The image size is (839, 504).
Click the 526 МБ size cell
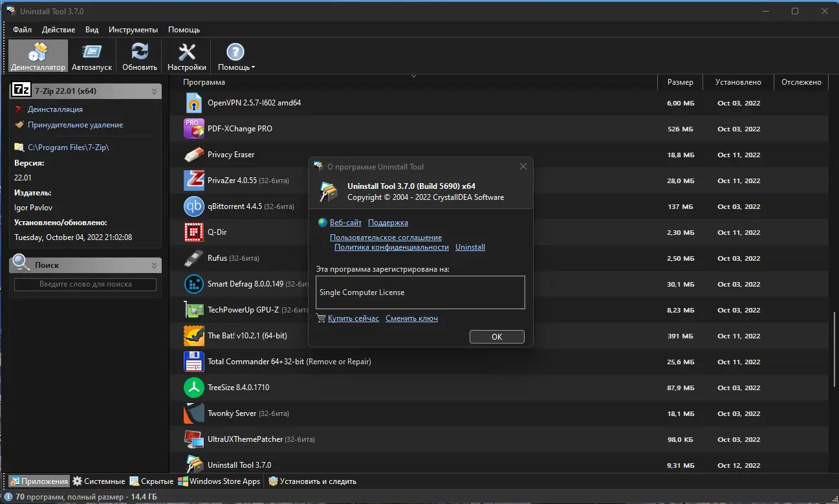681,129
